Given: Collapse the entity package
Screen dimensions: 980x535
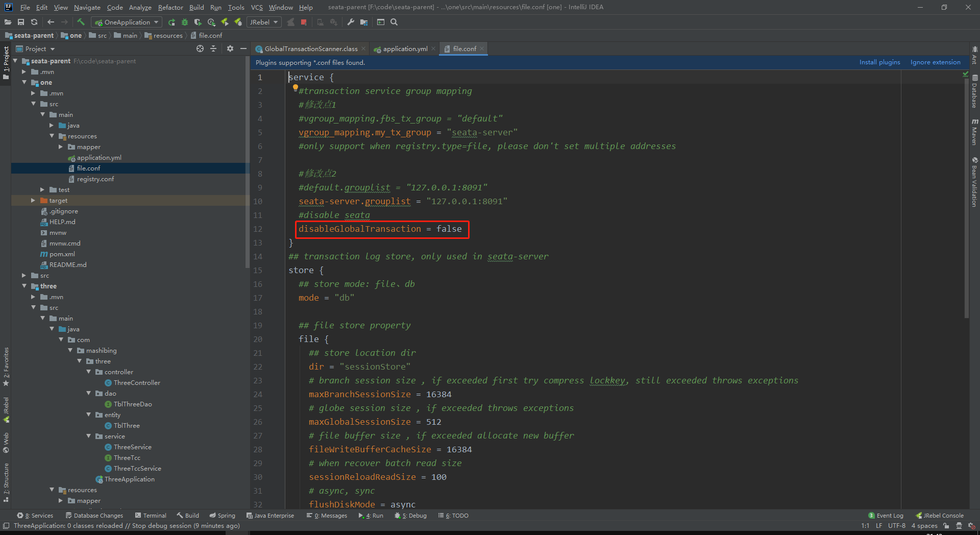Looking at the screenshot, I should (x=88, y=415).
